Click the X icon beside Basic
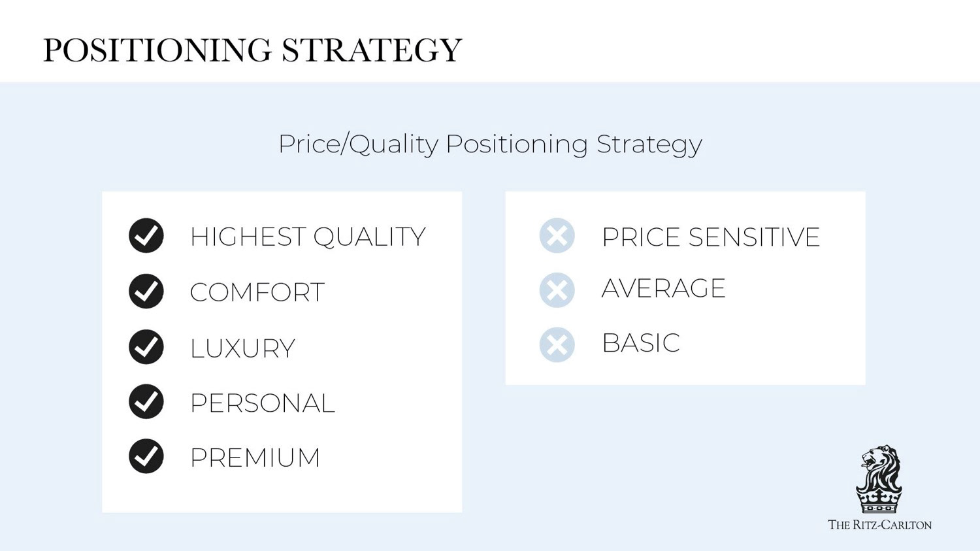The width and height of the screenshot is (980, 551). (557, 344)
